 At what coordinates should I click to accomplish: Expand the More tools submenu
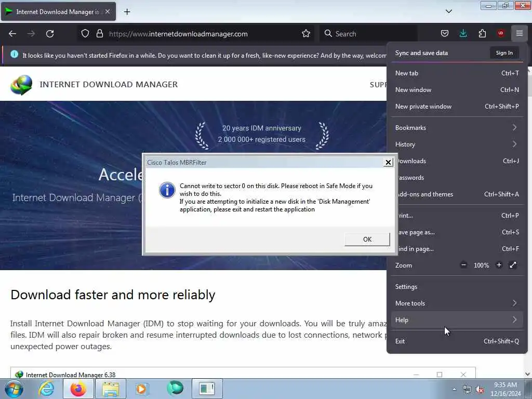point(457,303)
